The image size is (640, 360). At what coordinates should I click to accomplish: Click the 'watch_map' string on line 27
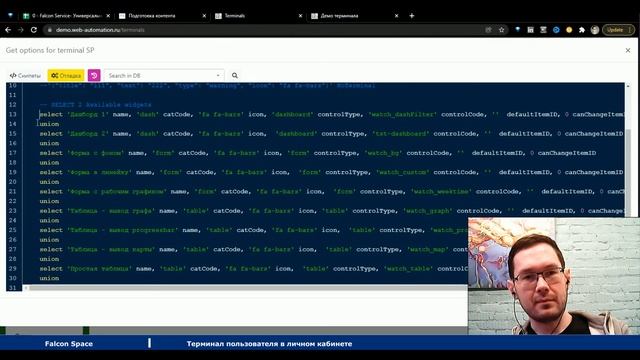pos(427,249)
